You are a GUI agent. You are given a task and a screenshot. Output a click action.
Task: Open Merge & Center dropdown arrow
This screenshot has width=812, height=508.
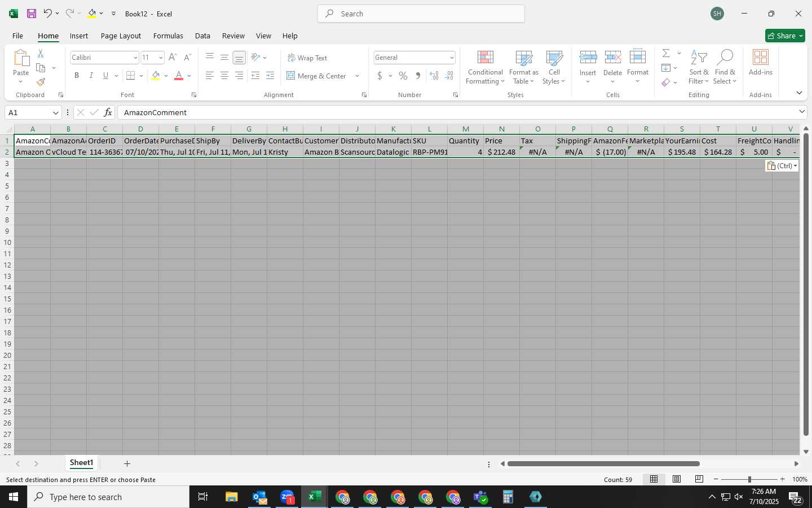click(x=357, y=76)
